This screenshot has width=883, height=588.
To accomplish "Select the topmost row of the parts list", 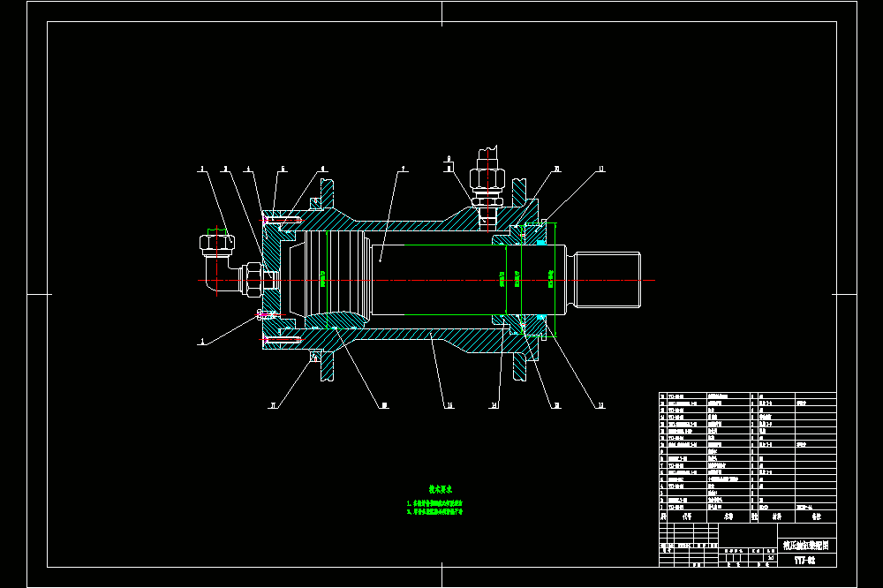I will coord(748,396).
